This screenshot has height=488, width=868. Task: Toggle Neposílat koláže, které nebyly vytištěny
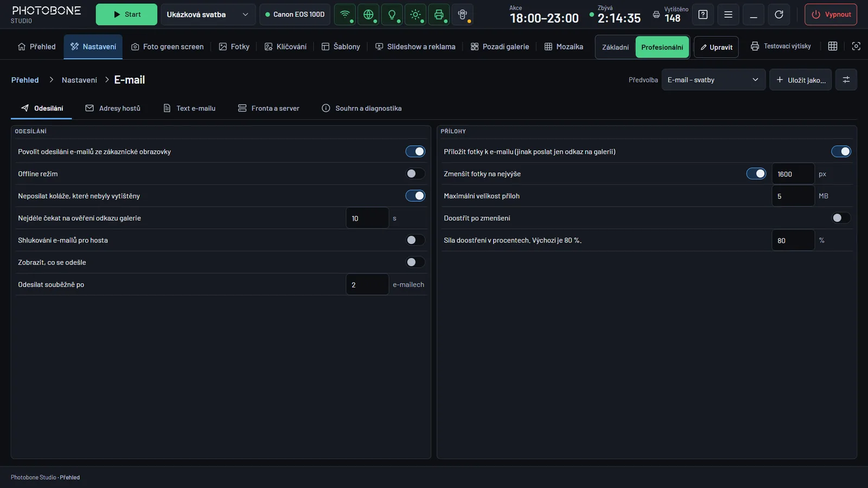416,196
